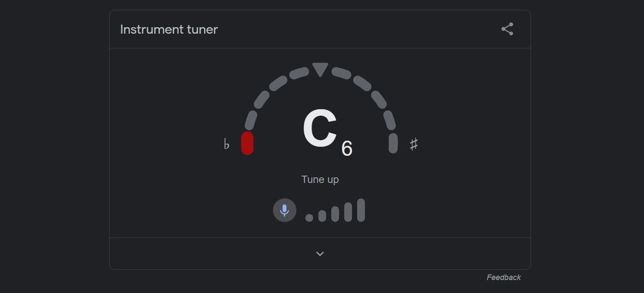644x293 pixels.
Task: Click the tallest volume level bar
Action: [x=361, y=210]
